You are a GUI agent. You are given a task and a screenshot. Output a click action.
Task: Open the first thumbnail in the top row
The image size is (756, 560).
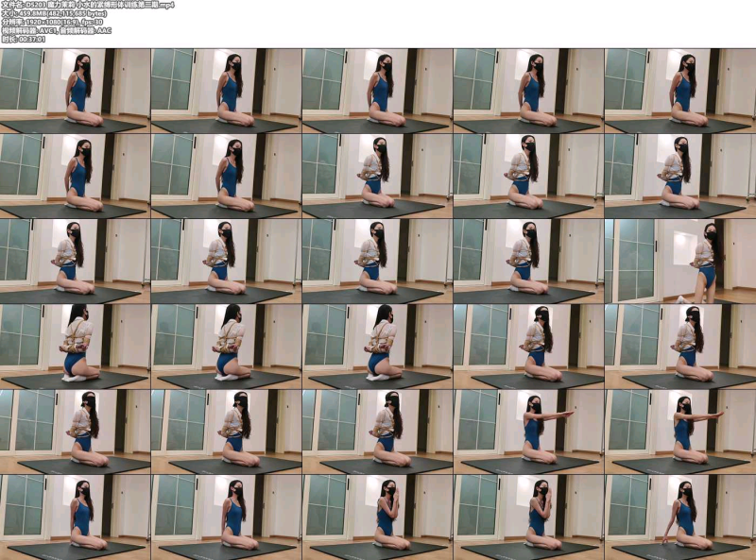(x=76, y=91)
